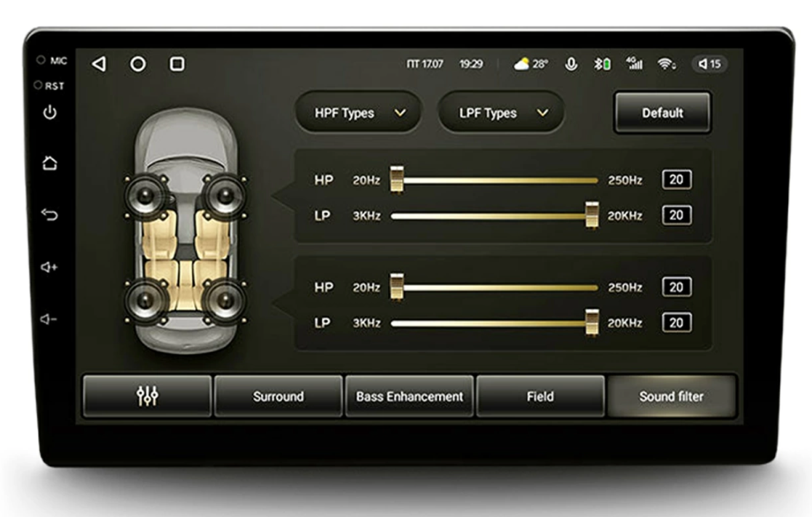Click the date text ПТ 17.07
This screenshot has height=517, width=812.
[425, 64]
